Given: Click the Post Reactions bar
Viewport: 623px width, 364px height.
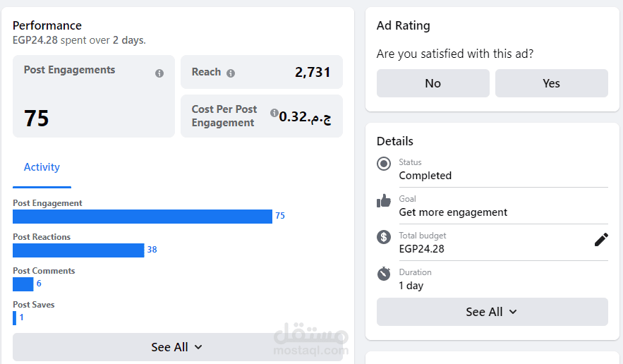Looking at the screenshot, I should 78,250.
